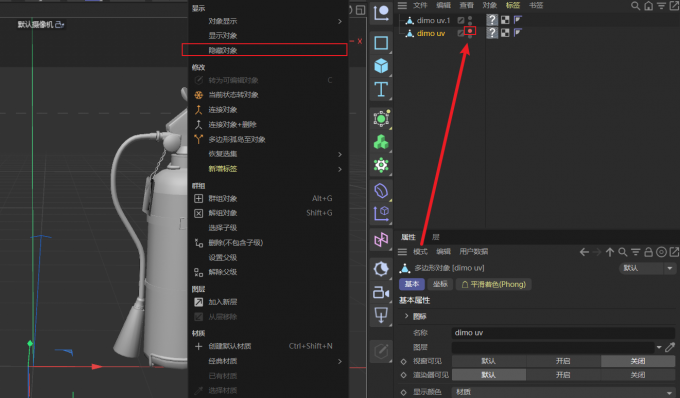Switch to the 层 tab
Screen dimensions: 680x398
(x=436, y=237)
